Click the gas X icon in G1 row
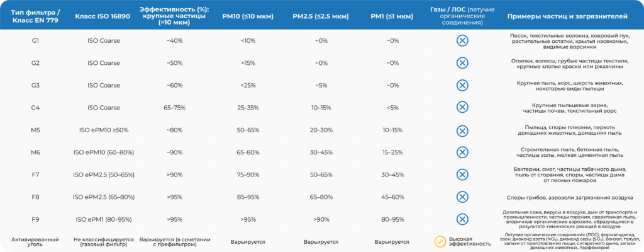The image size is (644, 252). [462, 40]
